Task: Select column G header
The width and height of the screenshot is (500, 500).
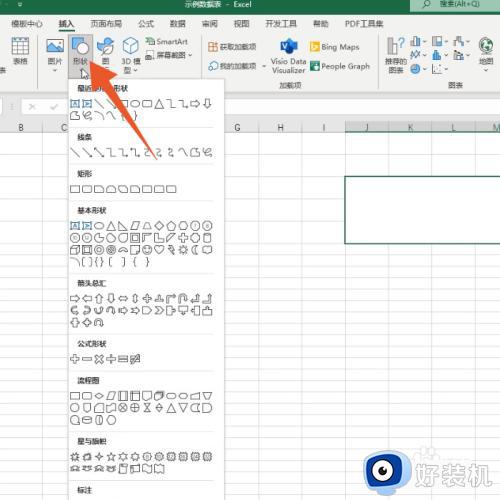Action: click(x=237, y=127)
